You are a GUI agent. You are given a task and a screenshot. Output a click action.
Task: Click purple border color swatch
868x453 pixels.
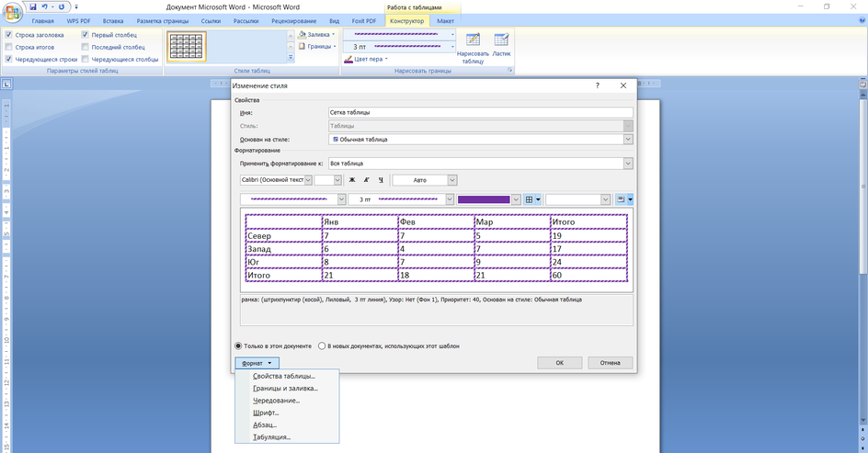pyautogui.click(x=484, y=199)
